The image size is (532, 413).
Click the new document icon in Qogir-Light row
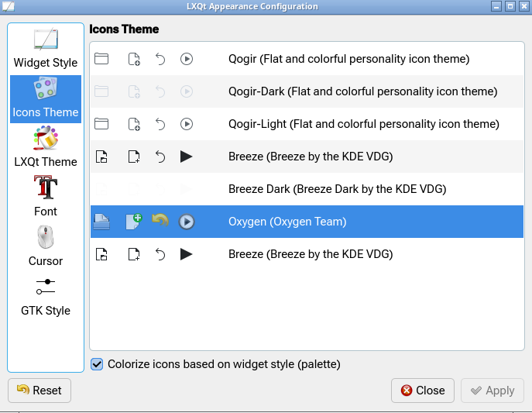(x=134, y=124)
